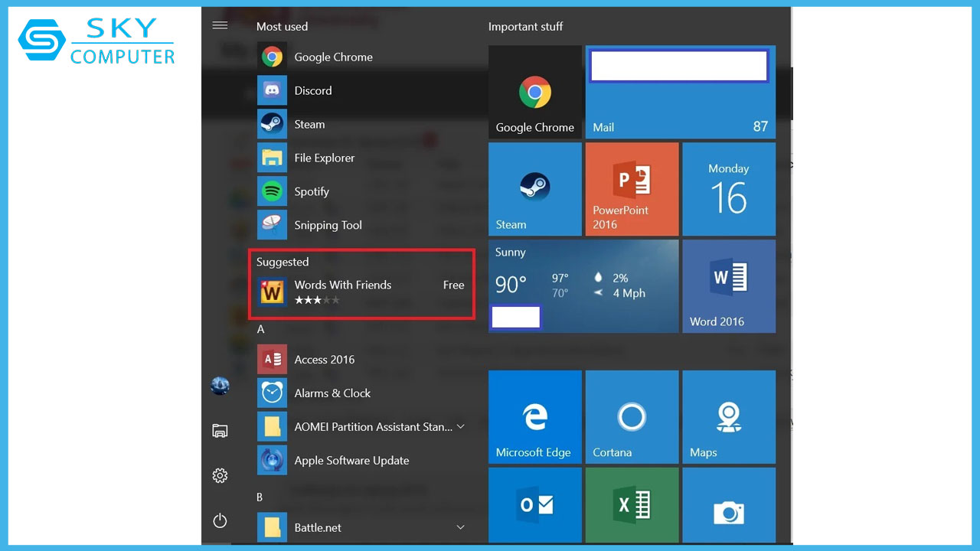This screenshot has height=551, width=980.
Task: Launch Access 2016
Action: [x=325, y=359]
